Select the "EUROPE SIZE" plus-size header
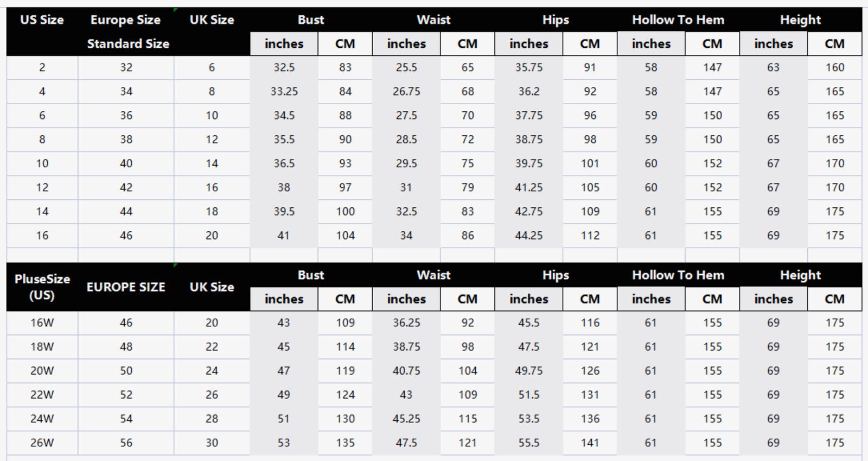Viewport: 868px width, 461px height. click(x=126, y=287)
